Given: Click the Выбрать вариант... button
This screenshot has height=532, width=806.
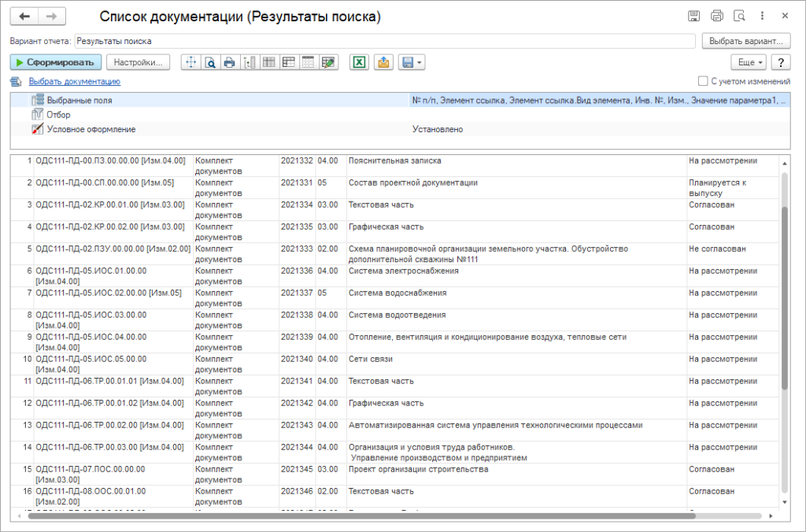Looking at the screenshot, I should point(746,41).
